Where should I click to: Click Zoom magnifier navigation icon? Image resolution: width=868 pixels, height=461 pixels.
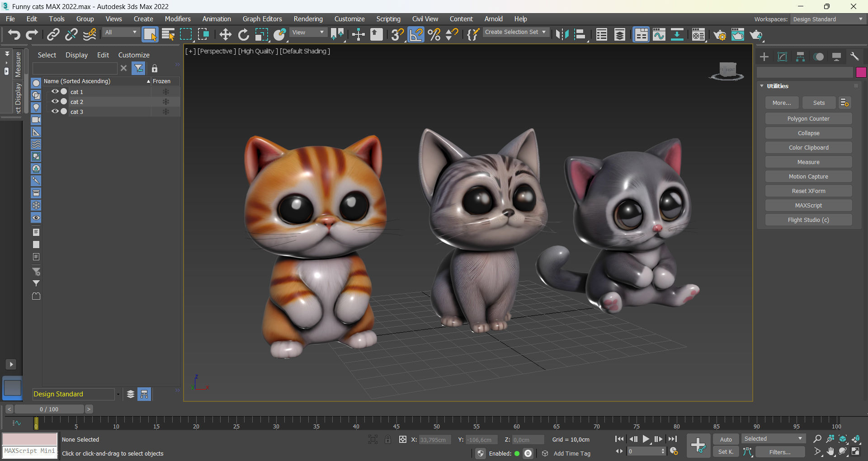pyautogui.click(x=817, y=439)
